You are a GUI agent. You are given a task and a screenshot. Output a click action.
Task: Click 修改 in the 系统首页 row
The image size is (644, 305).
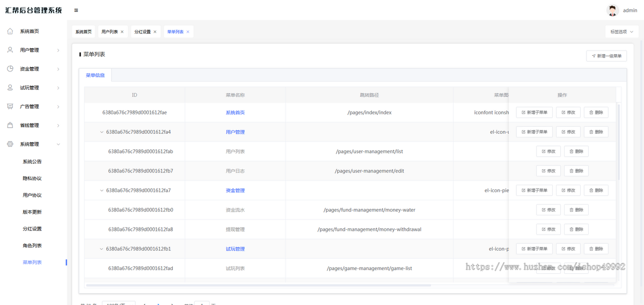pyautogui.click(x=568, y=112)
